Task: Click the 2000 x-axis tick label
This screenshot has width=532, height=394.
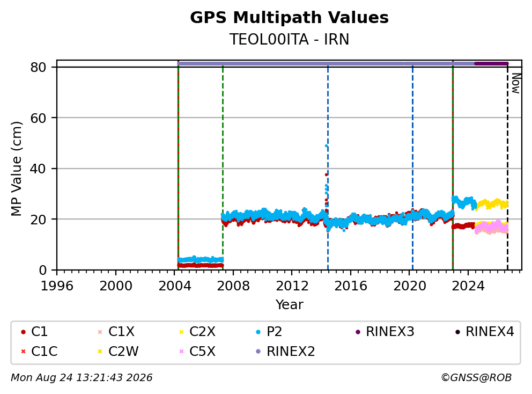Action: pyautogui.click(x=116, y=286)
